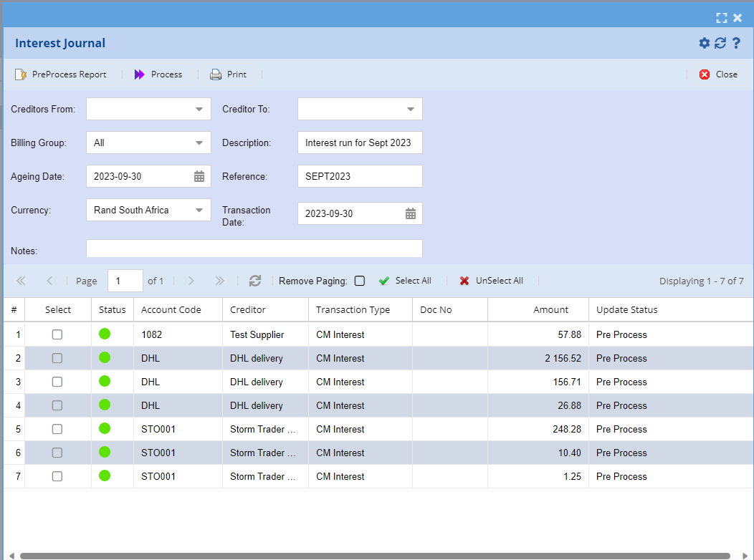Click the Select All button
This screenshot has width=754, height=560.
point(405,281)
